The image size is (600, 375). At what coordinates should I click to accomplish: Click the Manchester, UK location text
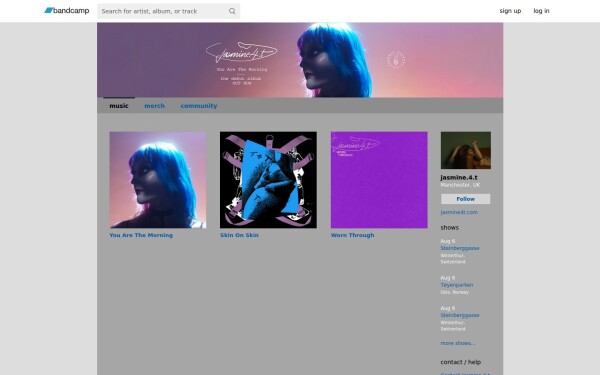(x=460, y=185)
